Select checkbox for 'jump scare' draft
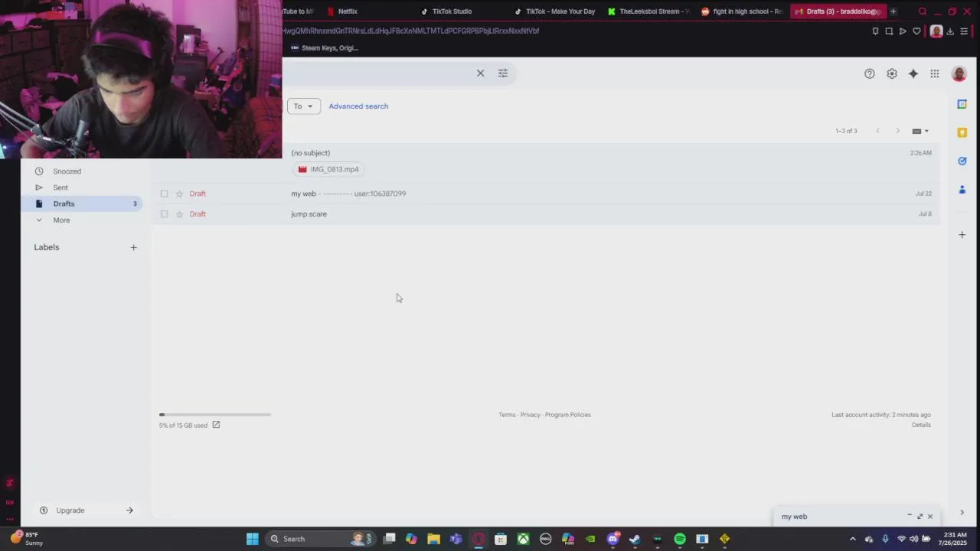 click(164, 214)
